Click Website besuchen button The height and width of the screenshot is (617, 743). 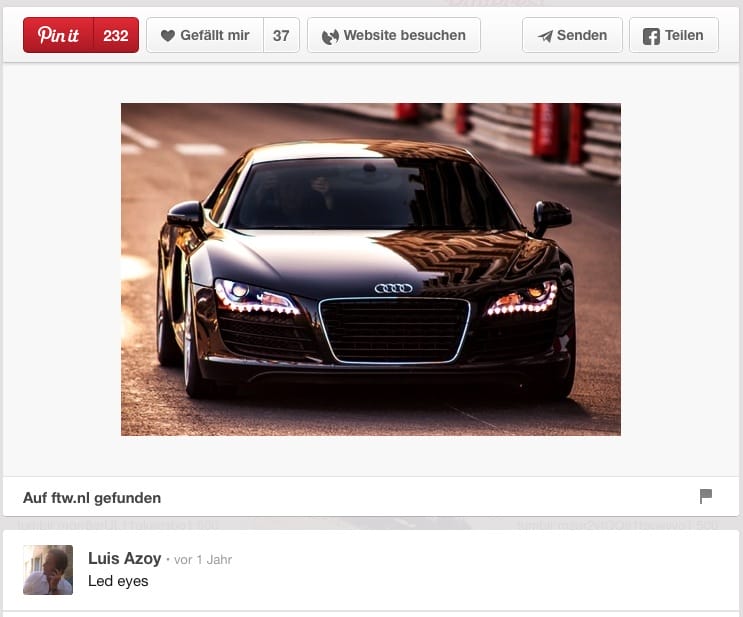point(394,35)
